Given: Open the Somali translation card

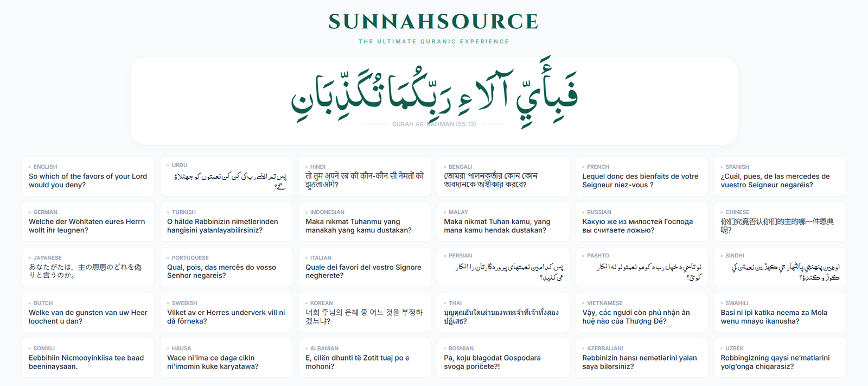Looking at the screenshot, I should (88, 358).
